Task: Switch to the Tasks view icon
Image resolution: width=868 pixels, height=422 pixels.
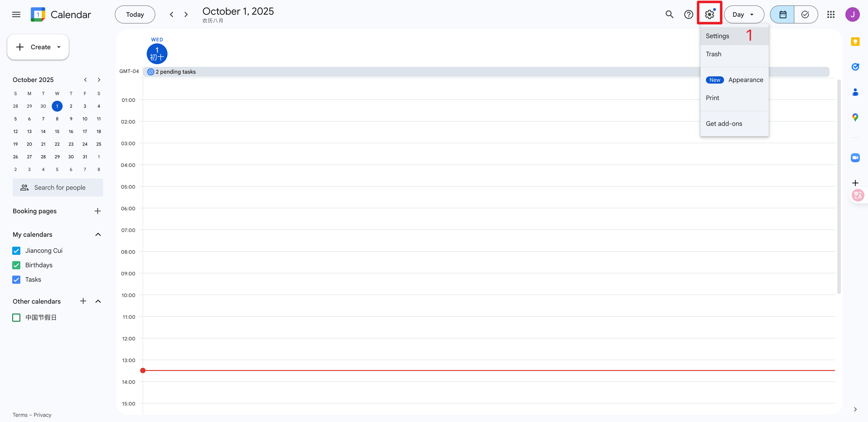Action: 805,14
